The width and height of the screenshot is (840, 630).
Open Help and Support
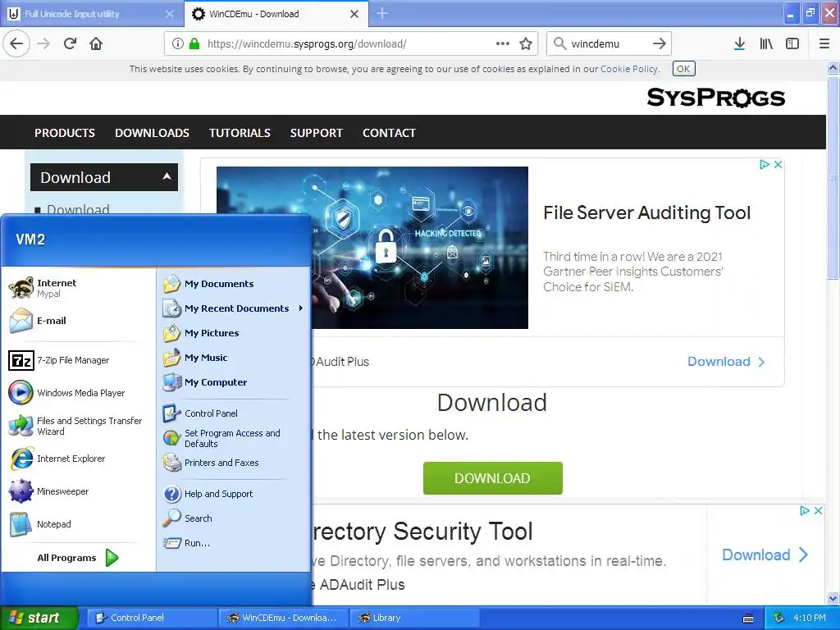tap(234, 494)
